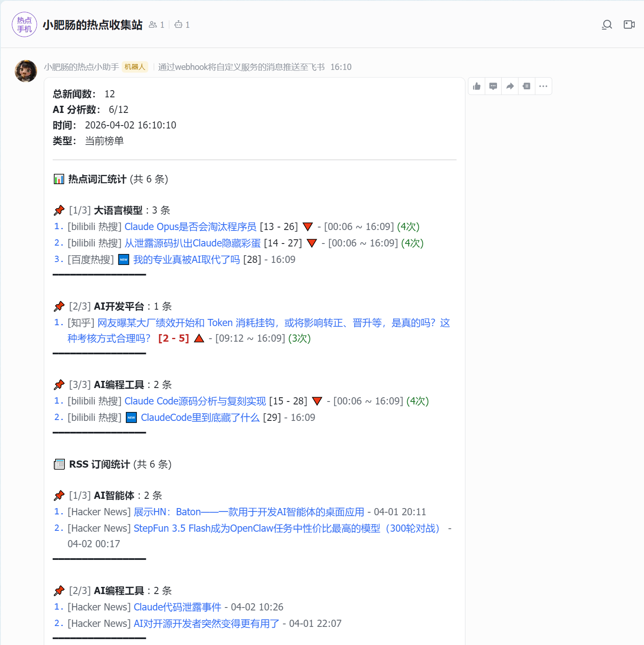This screenshot has height=645, width=644.
Task: Open the 小肥肠的热点小助手 bot avatar
Action: tap(26, 71)
